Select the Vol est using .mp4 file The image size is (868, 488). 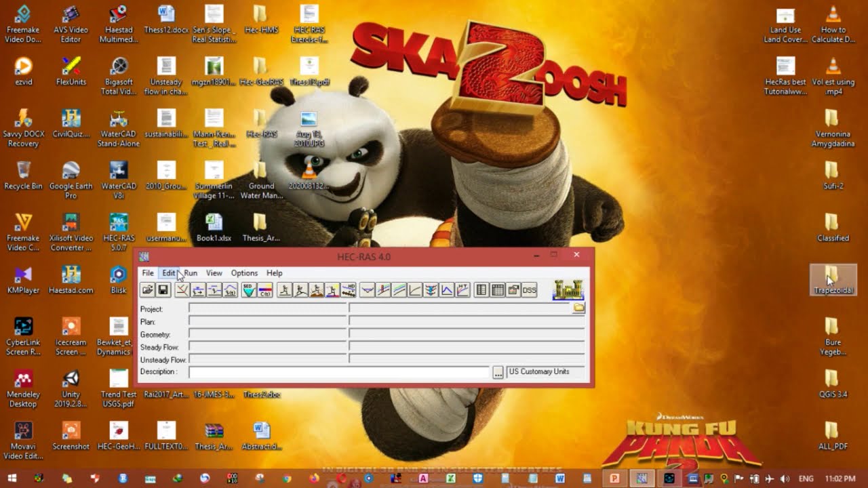tap(833, 76)
